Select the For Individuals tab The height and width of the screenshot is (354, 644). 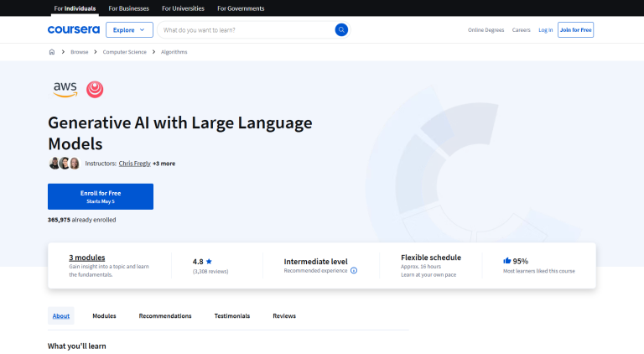75,8
